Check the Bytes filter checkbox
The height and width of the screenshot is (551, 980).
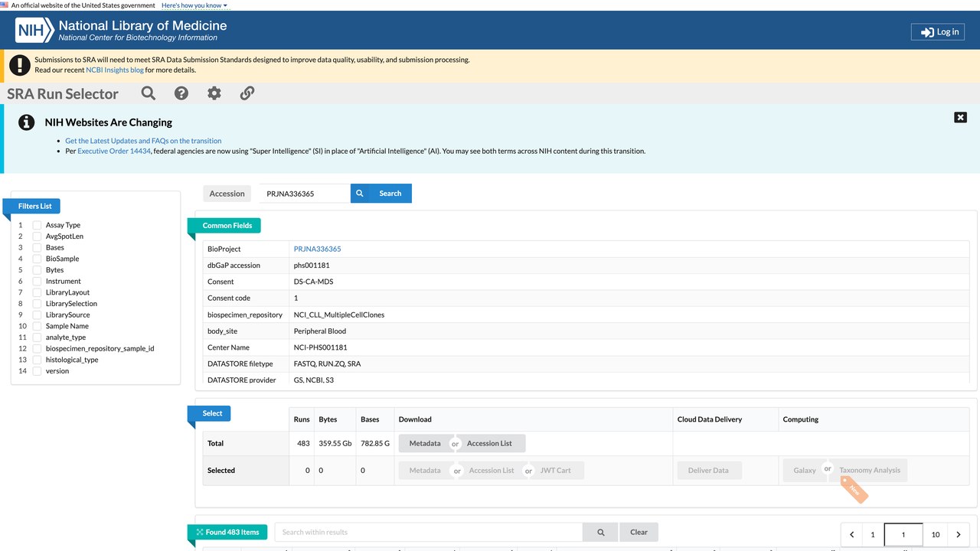[x=37, y=270]
